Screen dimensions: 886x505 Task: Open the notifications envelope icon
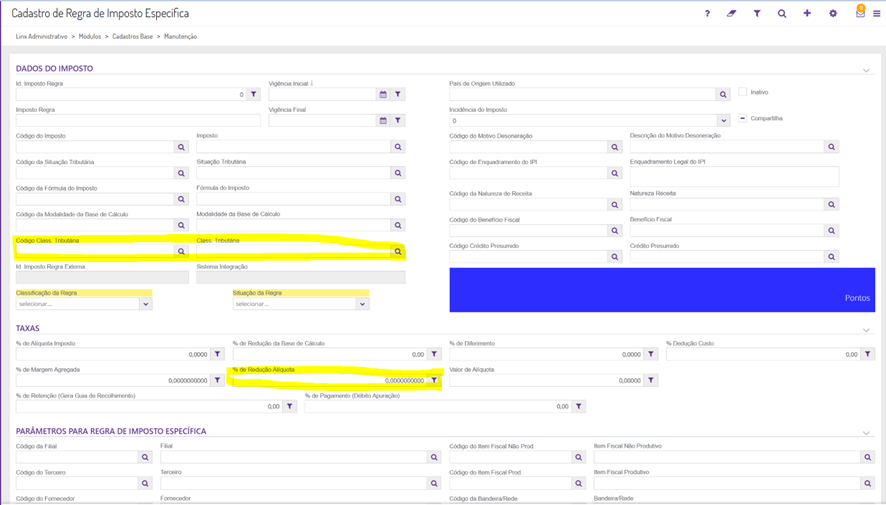(x=860, y=13)
